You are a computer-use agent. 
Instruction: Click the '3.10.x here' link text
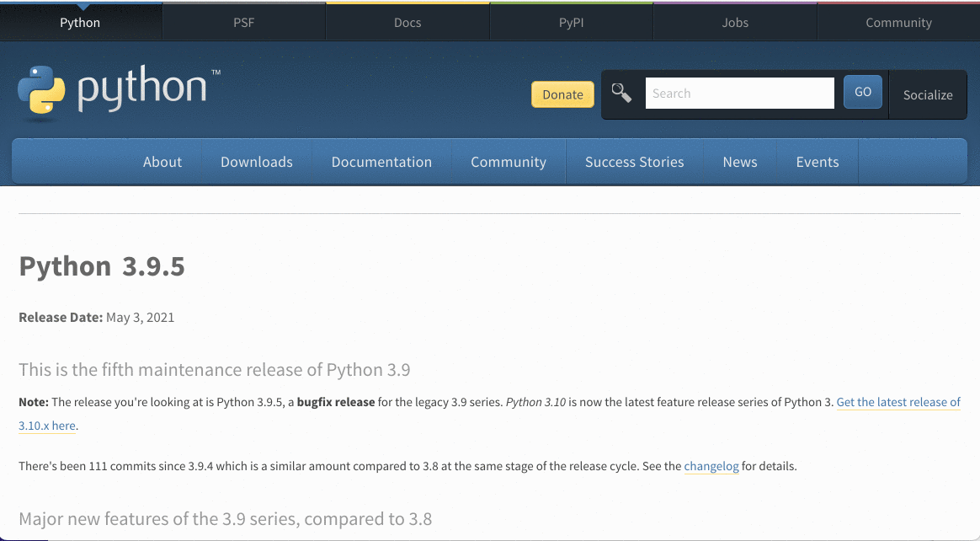(47, 426)
